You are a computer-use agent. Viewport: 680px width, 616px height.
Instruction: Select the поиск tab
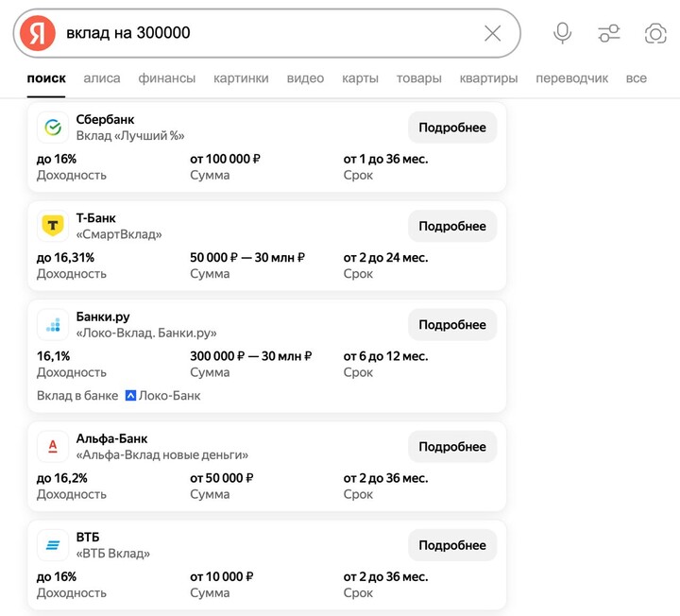(46, 78)
